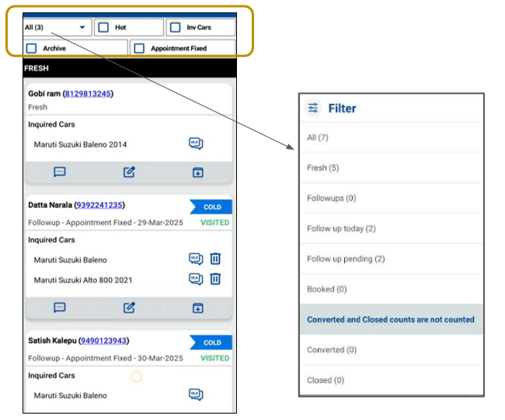Select All (7) in Filter list
The image size is (505, 420).
[x=392, y=137]
